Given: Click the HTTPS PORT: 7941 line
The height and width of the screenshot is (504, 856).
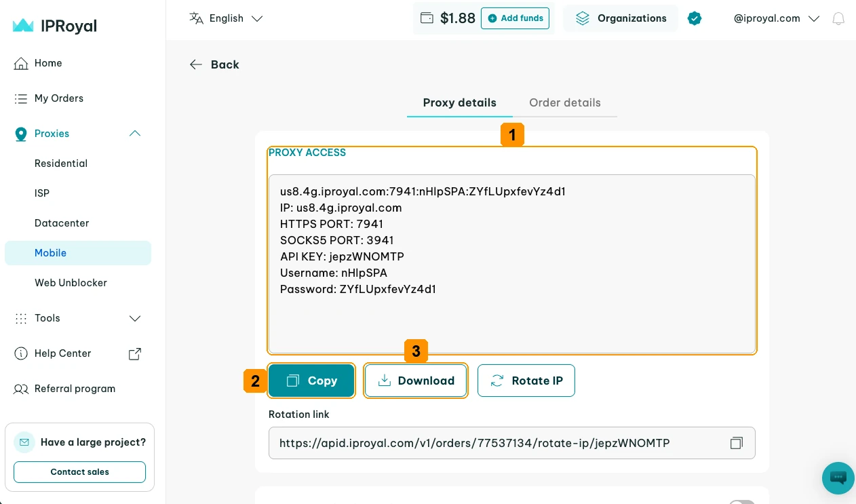Looking at the screenshot, I should (x=332, y=224).
